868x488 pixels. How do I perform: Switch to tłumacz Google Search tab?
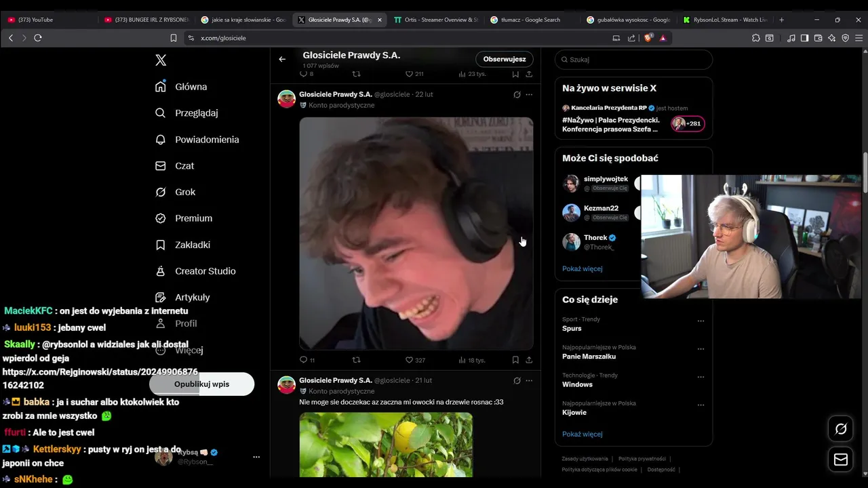(532, 20)
